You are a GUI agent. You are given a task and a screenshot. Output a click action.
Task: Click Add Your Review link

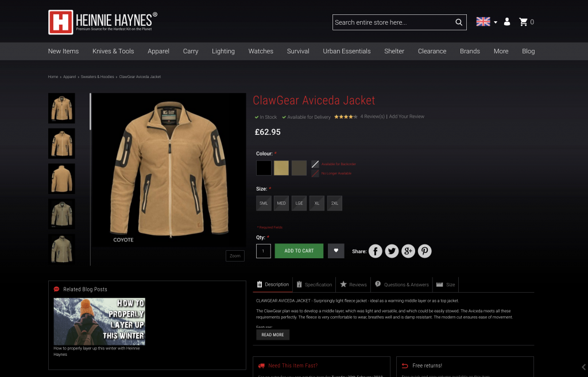pyautogui.click(x=407, y=116)
